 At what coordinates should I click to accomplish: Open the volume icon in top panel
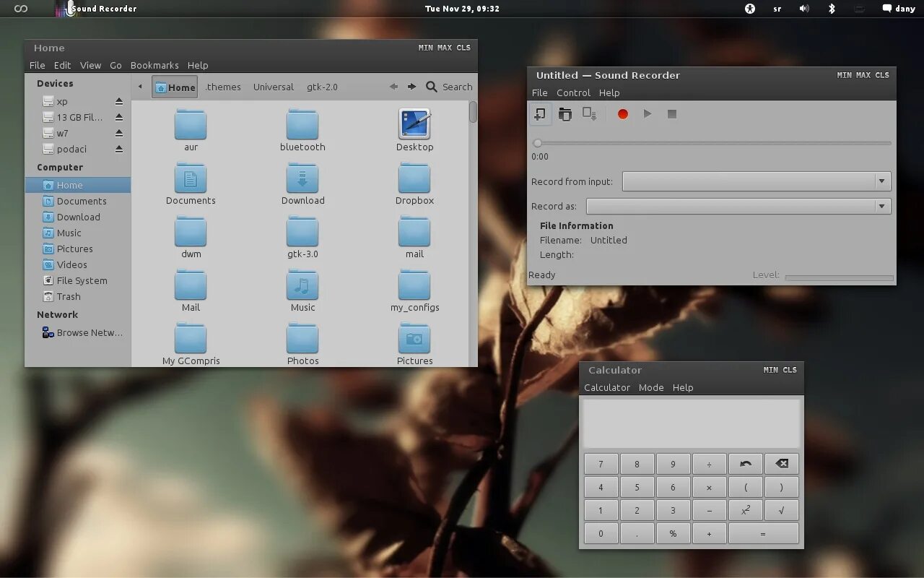pyautogui.click(x=804, y=9)
